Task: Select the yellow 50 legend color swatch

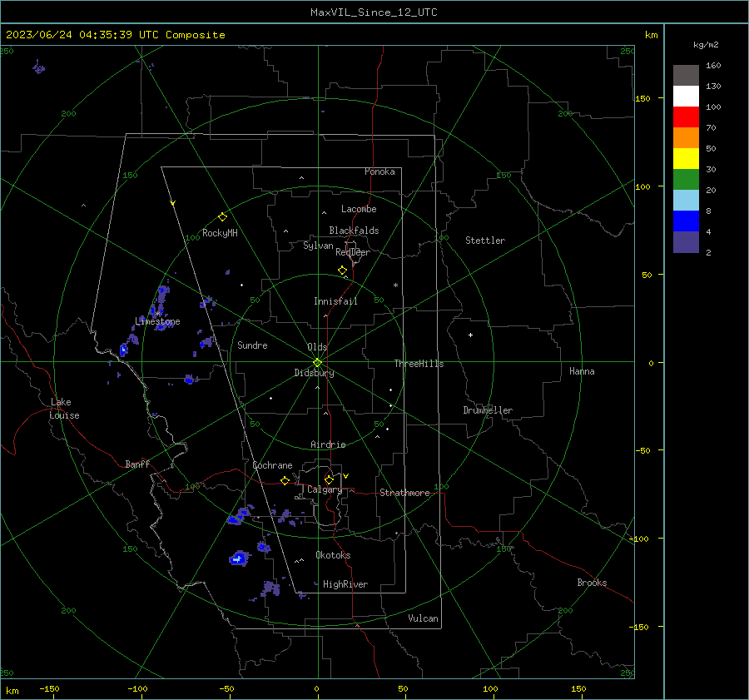Action: pos(686,159)
